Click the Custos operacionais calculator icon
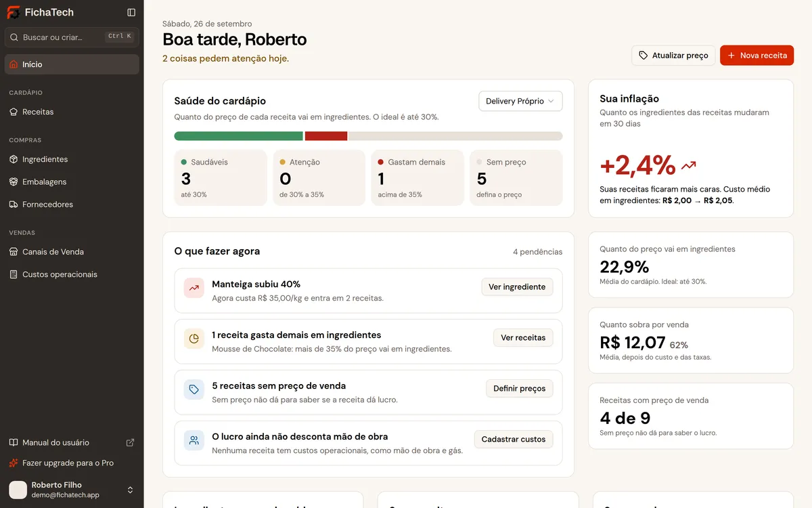This screenshot has height=508, width=812. click(14, 274)
